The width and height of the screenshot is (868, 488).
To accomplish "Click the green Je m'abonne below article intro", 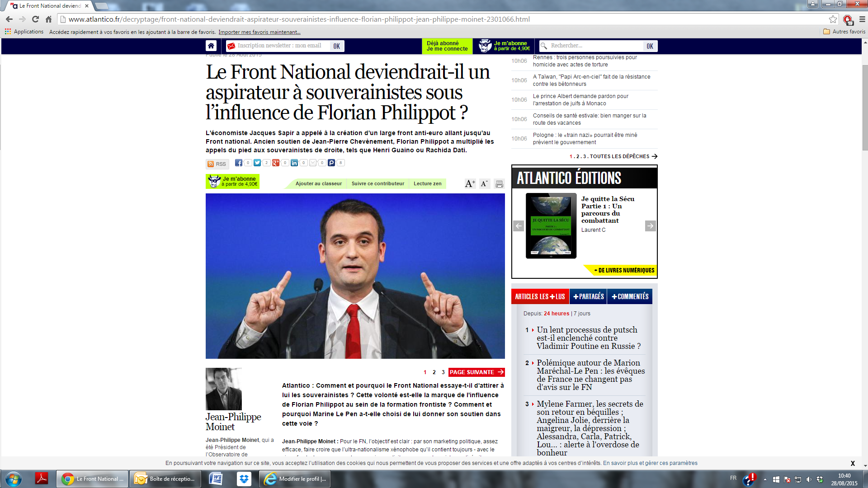I will point(232,181).
